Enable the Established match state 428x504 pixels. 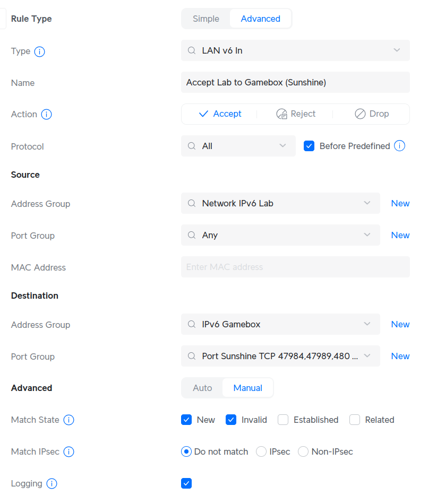[x=284, y=419]
